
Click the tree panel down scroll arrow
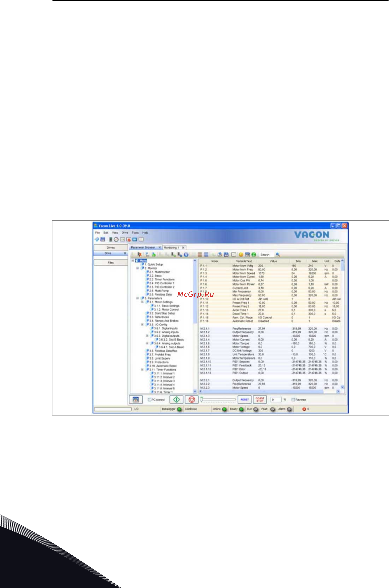pos(195,391)
